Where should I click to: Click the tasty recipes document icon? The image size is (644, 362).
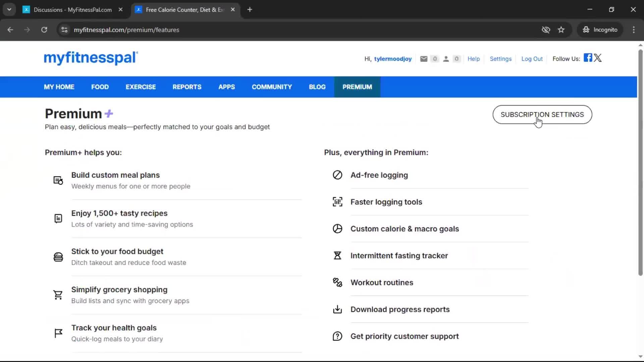[58, 219]
